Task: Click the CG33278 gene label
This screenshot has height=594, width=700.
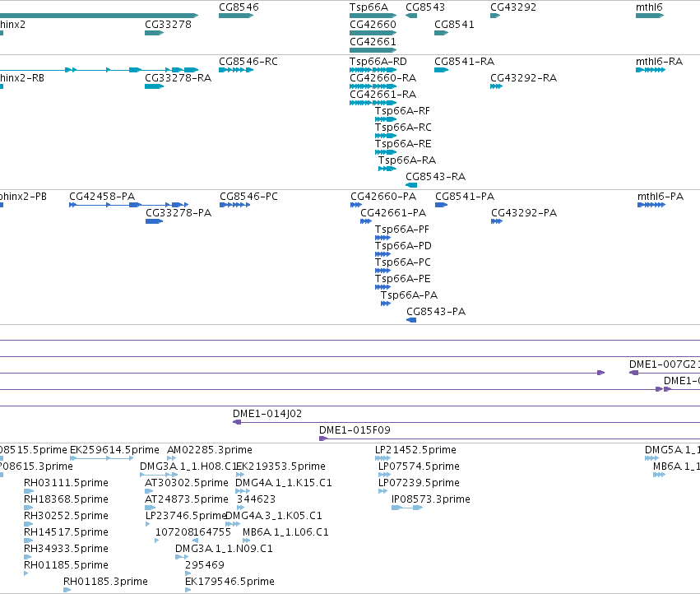Action: click(x=168, y=25)
